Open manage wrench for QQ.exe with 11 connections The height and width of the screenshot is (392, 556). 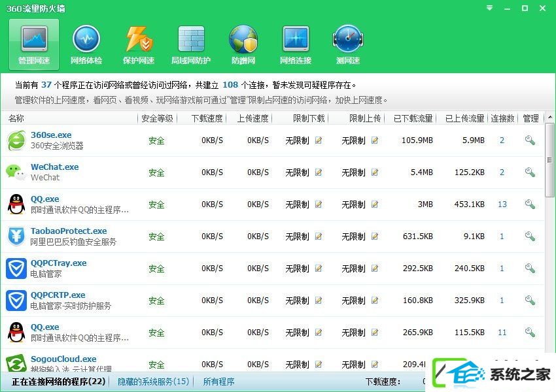click(530, 332)
